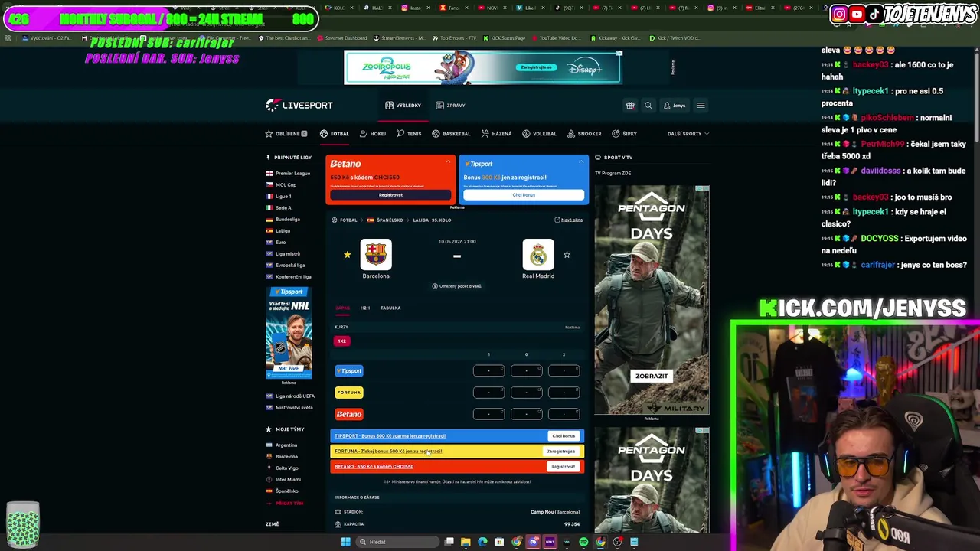Switch to the H2H tab

(x=365, y=308)
